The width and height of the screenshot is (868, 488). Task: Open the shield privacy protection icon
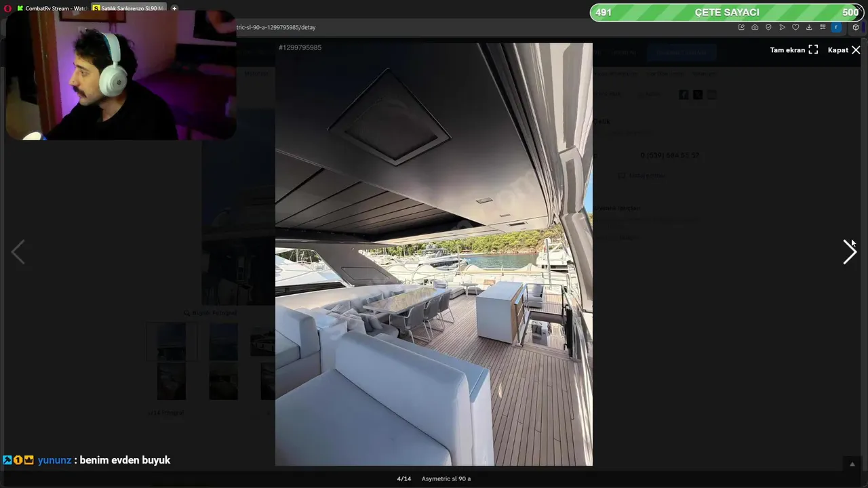coord(768,27)
